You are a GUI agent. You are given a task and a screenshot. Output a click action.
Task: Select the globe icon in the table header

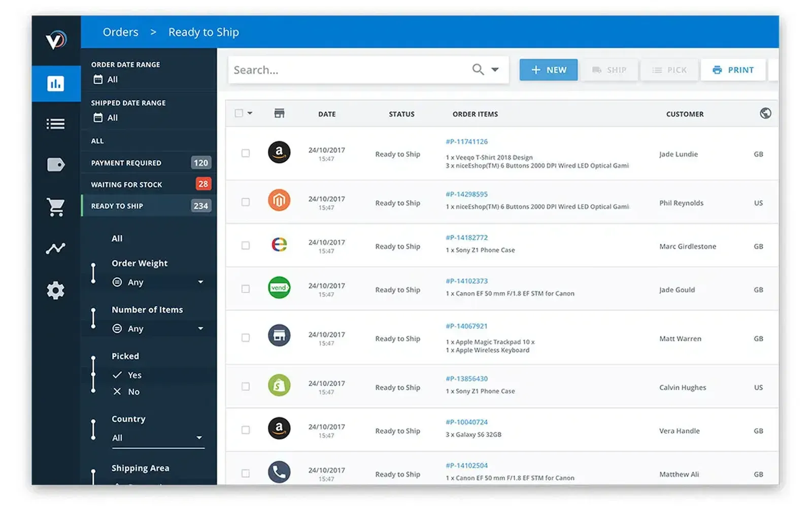tap(765, 113)
